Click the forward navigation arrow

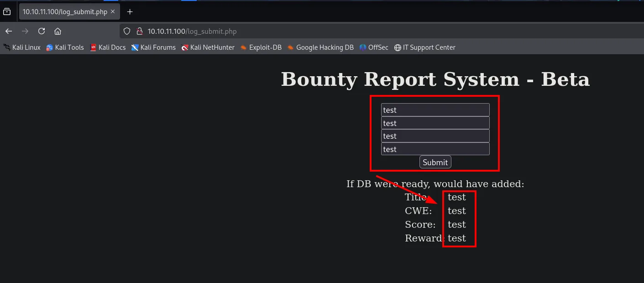pos(25,31)
